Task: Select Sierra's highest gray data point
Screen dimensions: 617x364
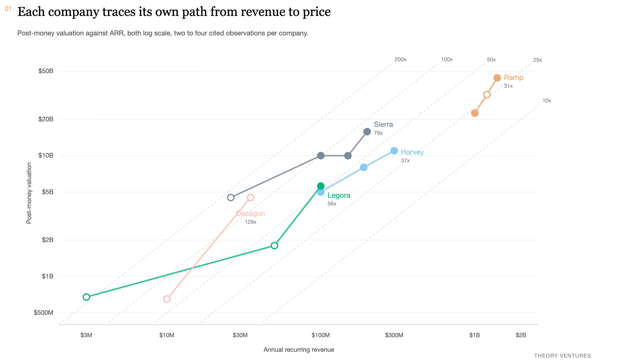Action: click(367, 132)
